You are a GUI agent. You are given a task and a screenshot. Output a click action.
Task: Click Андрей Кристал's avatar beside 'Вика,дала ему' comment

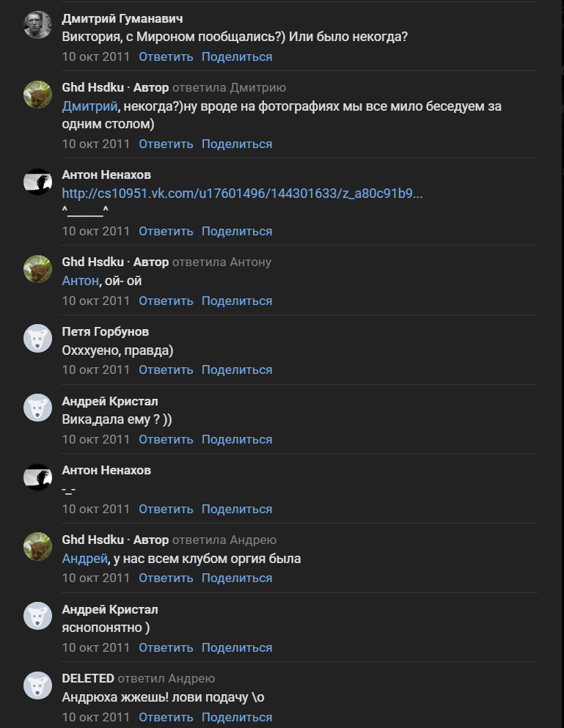tap(37, 408)
